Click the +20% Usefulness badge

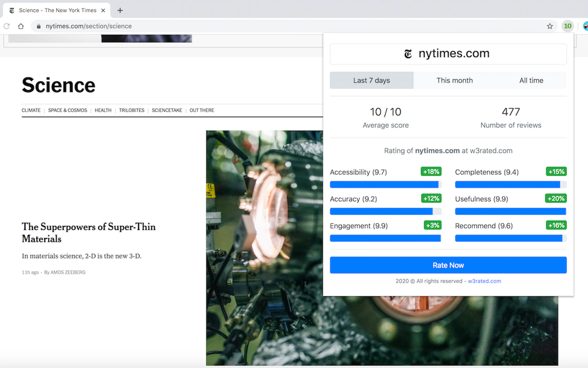coord(556,198)
